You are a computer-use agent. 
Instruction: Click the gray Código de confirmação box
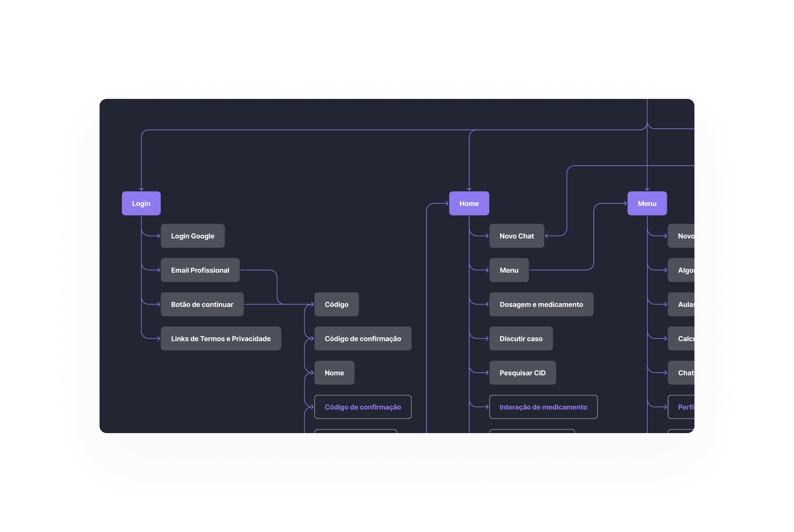[x=363, y=339]
